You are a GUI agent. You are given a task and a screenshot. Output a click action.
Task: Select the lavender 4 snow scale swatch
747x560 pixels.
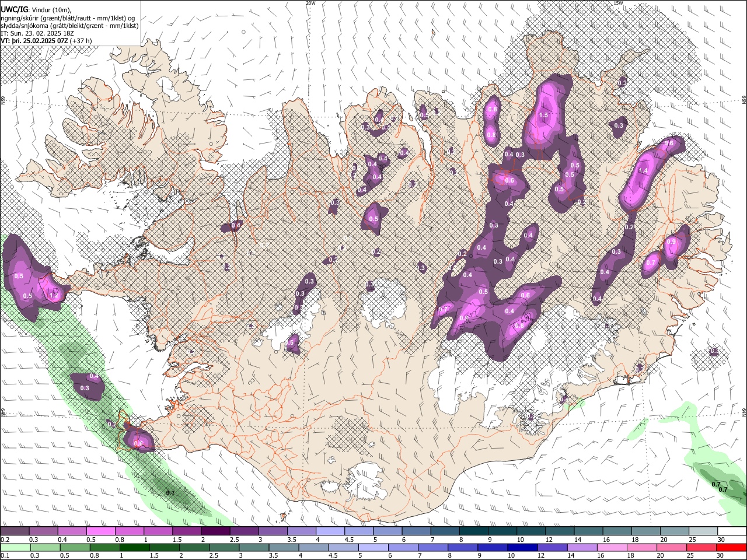330,531
